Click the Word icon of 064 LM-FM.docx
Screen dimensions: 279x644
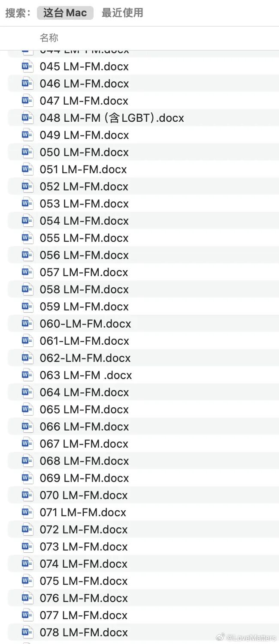(x=27, y=392)
